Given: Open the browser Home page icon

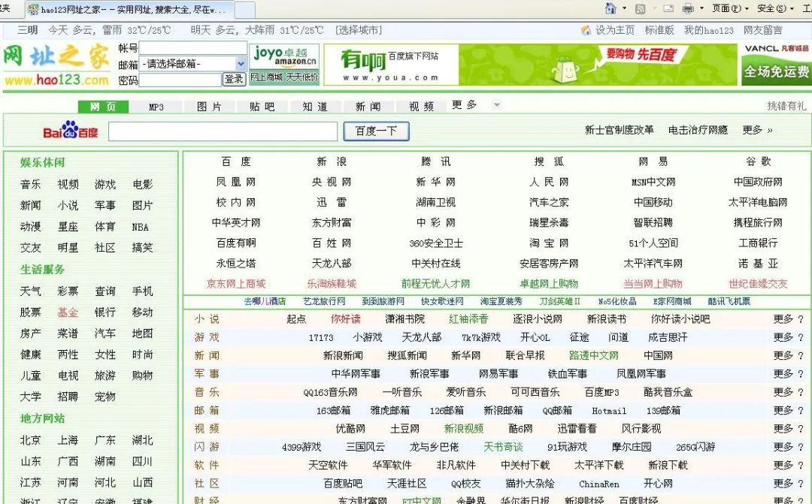Looking at the screenshot, I should (x=612, y=10).
